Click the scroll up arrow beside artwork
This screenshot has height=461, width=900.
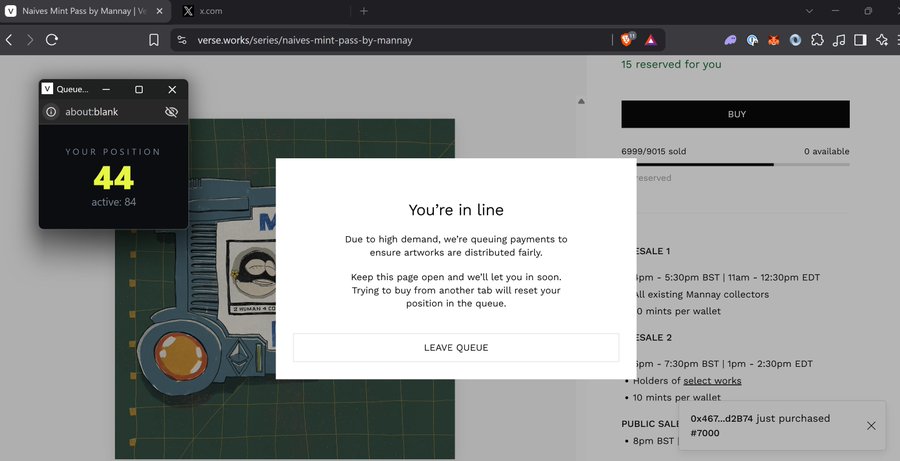[x=581, y=101]
